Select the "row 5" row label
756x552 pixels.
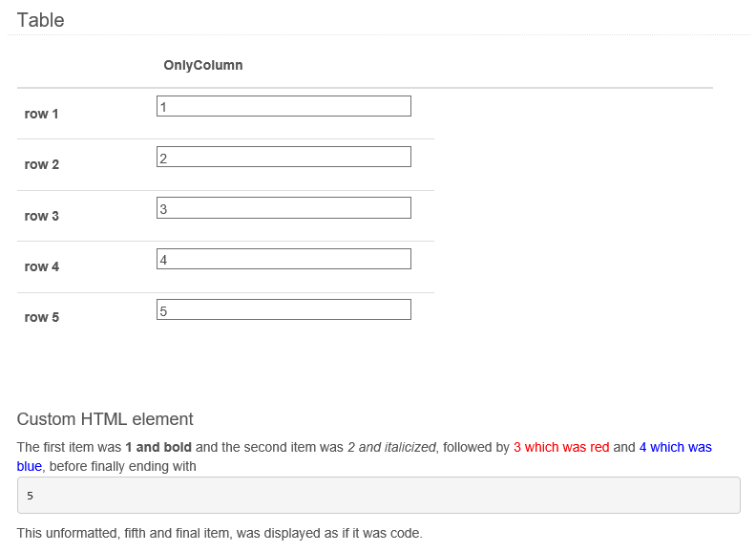click(x=42, y=317)
